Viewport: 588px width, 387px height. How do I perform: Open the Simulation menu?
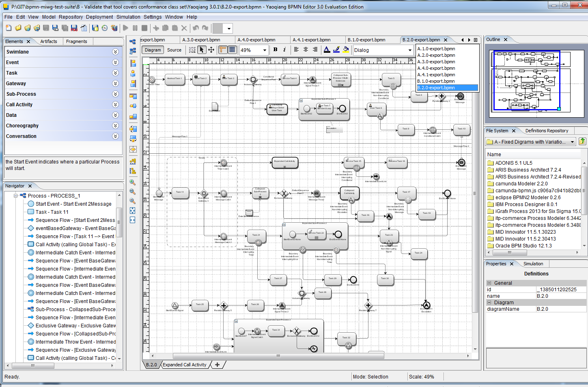[x=128, y=17]
